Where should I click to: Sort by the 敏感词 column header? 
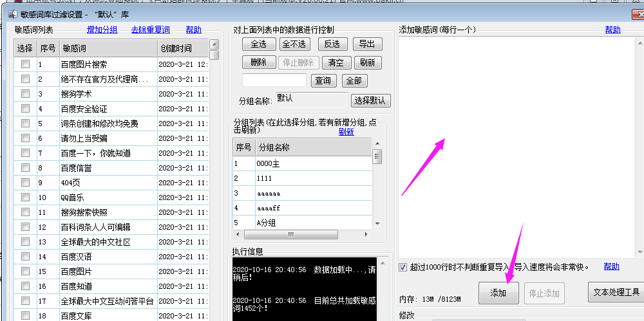tap(108, 48)
